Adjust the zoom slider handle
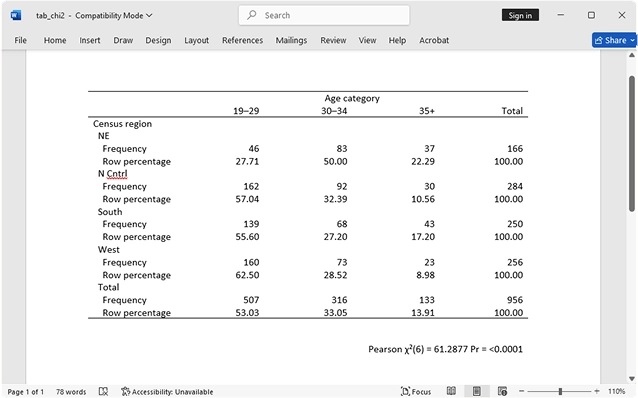Image resolution: width=638 pixels, height=398 pixels. click(x=560, y=391)
